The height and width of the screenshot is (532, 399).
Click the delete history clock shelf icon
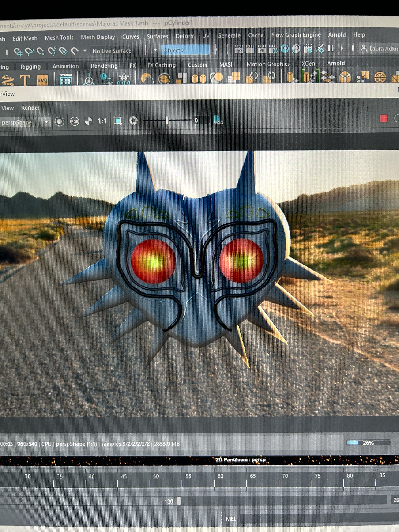[106, 79]
